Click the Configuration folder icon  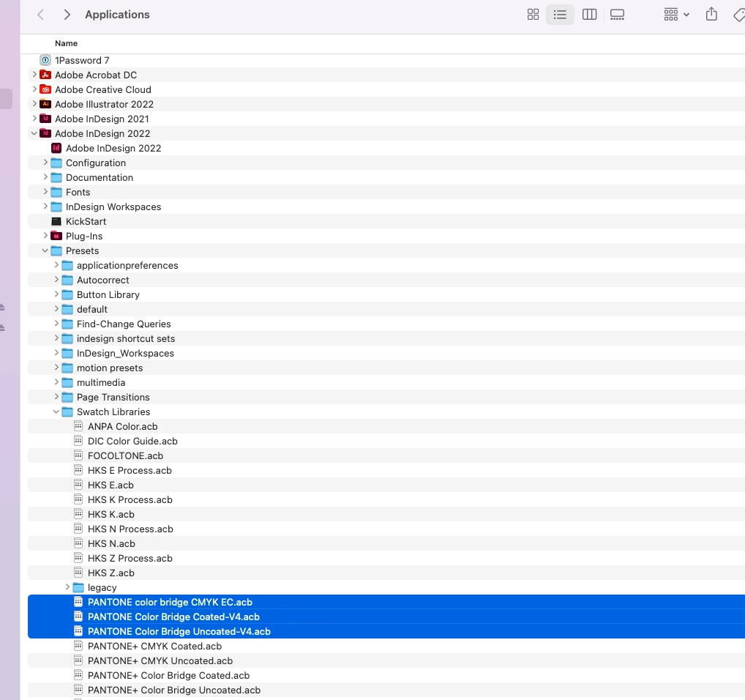[56, 163]
